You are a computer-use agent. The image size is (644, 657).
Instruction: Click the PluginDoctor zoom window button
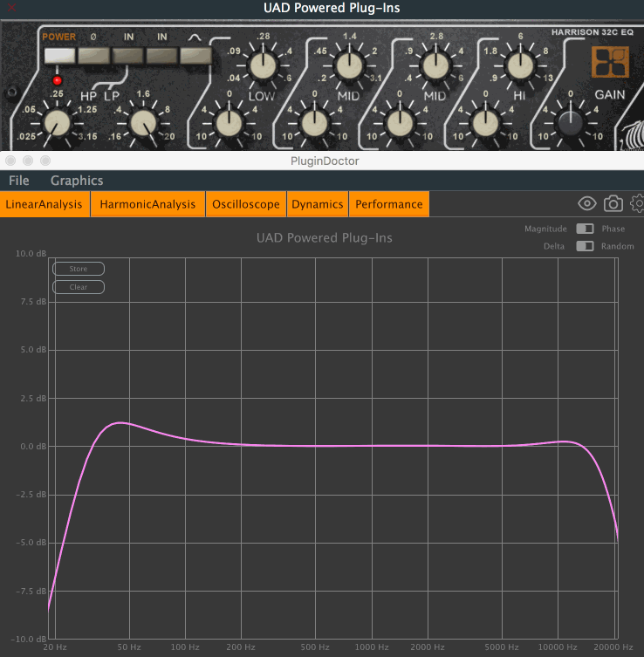[45, 161]
